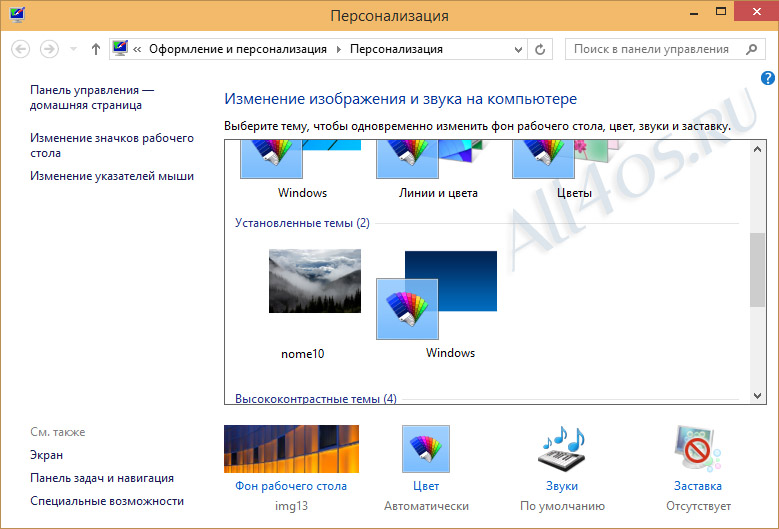
Task: Open the Screen saver icon
Action: [x=698, y=448]
